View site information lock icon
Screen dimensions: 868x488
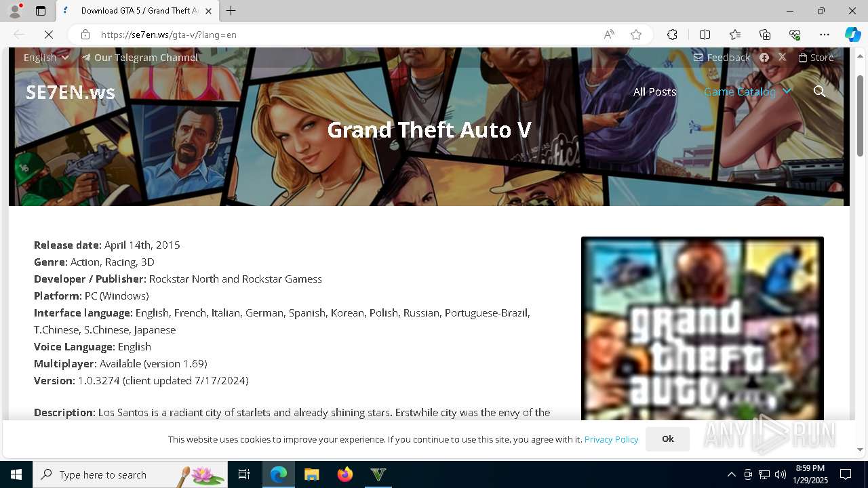click(85, 35)
